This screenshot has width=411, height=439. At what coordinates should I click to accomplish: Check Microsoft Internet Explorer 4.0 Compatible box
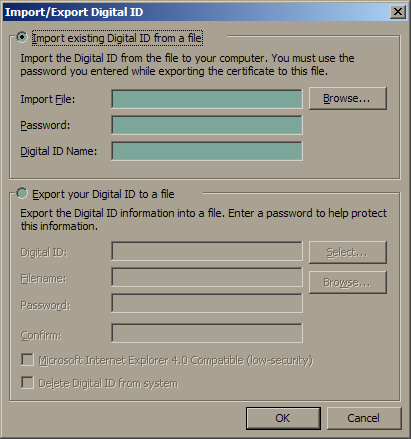point(27,360)
